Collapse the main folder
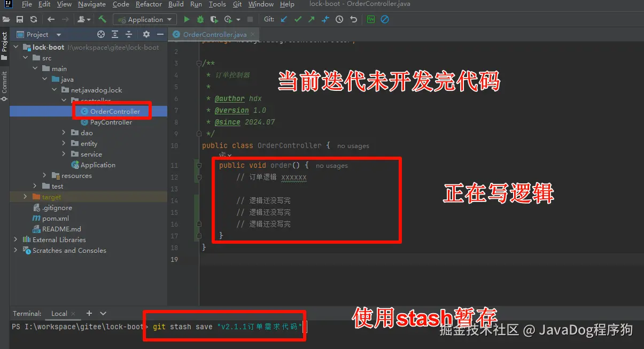The height and width of the screenshot is (349, 644). (35, 68)
